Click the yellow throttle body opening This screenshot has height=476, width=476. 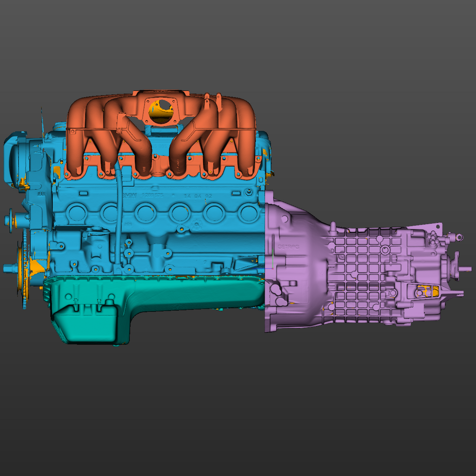(161, 111)
